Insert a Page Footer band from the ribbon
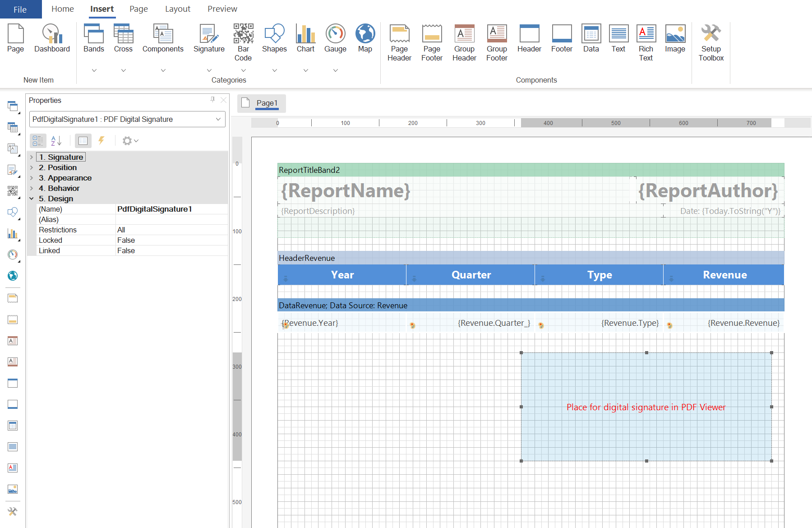 click(x=432, y=42)
